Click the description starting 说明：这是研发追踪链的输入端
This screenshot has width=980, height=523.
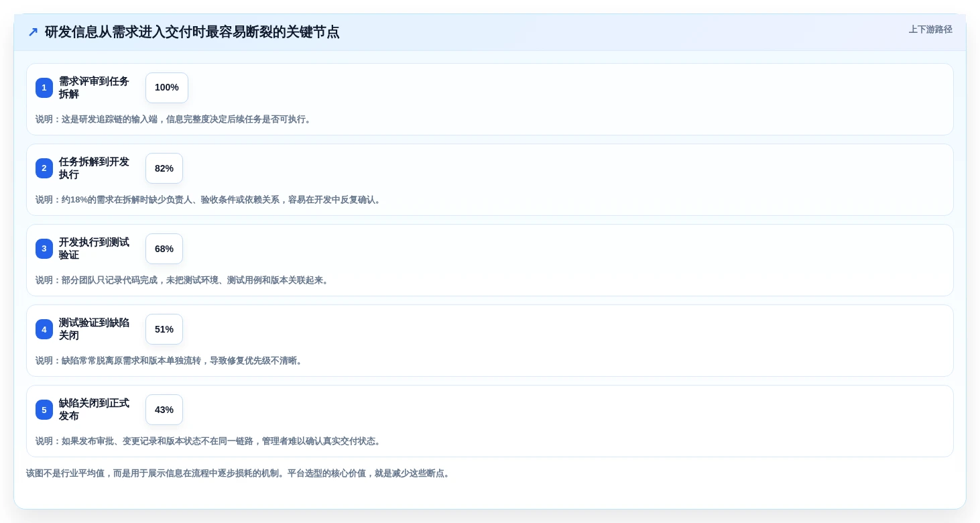[174, 119]
